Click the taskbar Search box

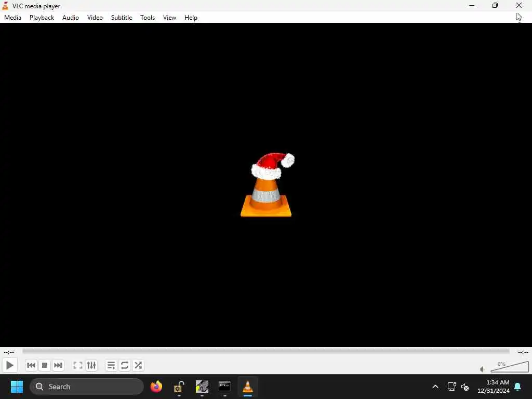pyautogui.click(x=87, y=387)
